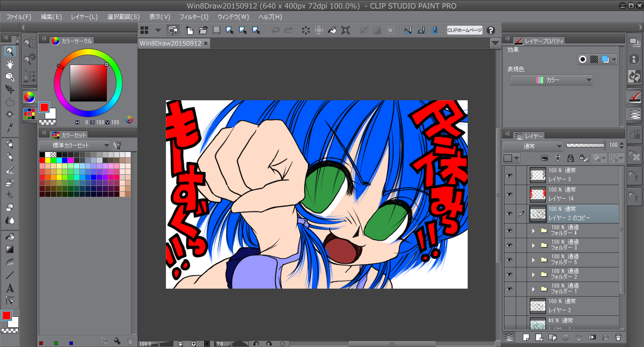Create a new layer folder

pyautogui.click(x=553, y=337)
